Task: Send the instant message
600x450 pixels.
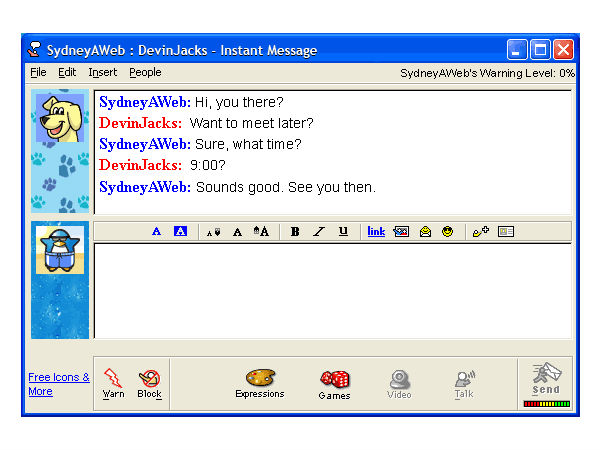Action: tap(546, 378)
